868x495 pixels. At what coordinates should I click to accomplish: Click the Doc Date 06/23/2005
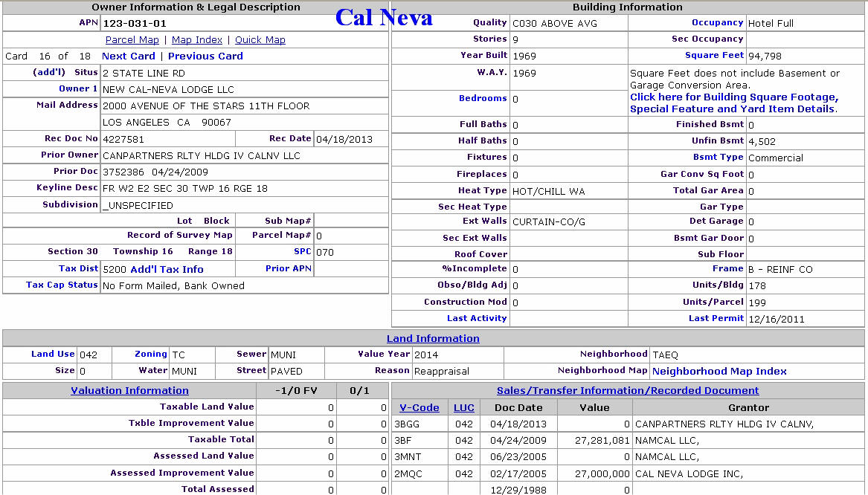(x=518, y=457)
